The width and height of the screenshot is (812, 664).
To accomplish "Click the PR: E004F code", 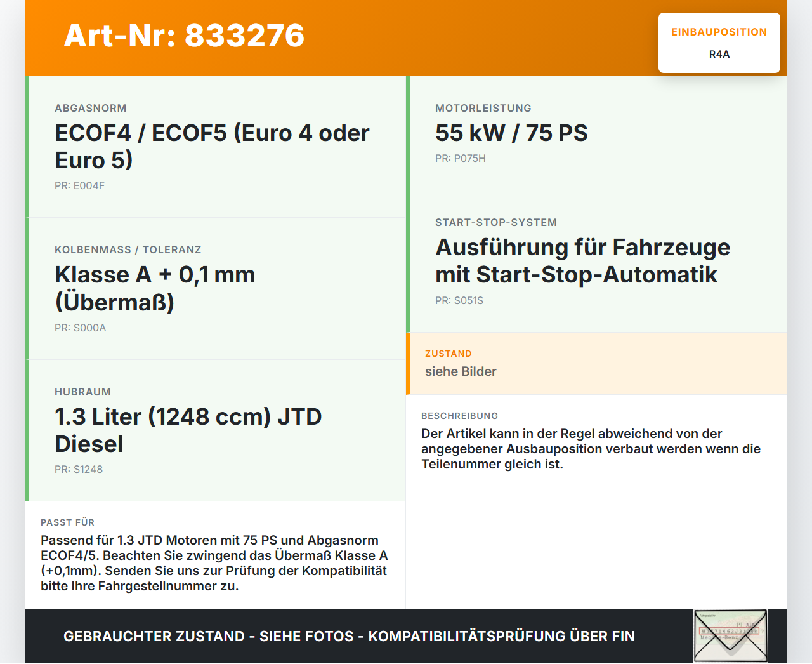I will [79, 186].
